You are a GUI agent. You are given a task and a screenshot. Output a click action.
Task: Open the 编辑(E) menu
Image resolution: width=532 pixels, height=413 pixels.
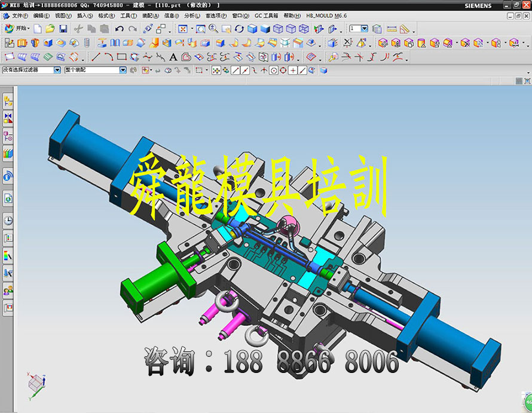41,16
